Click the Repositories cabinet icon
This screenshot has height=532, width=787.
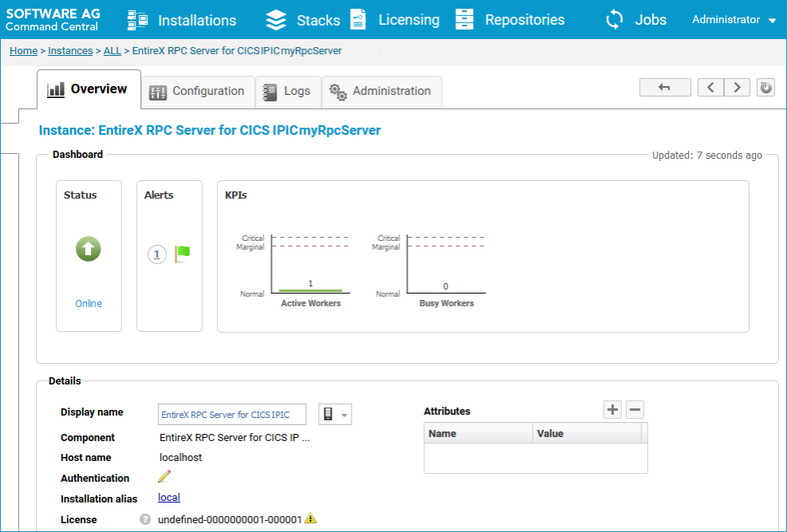(464, 19)
